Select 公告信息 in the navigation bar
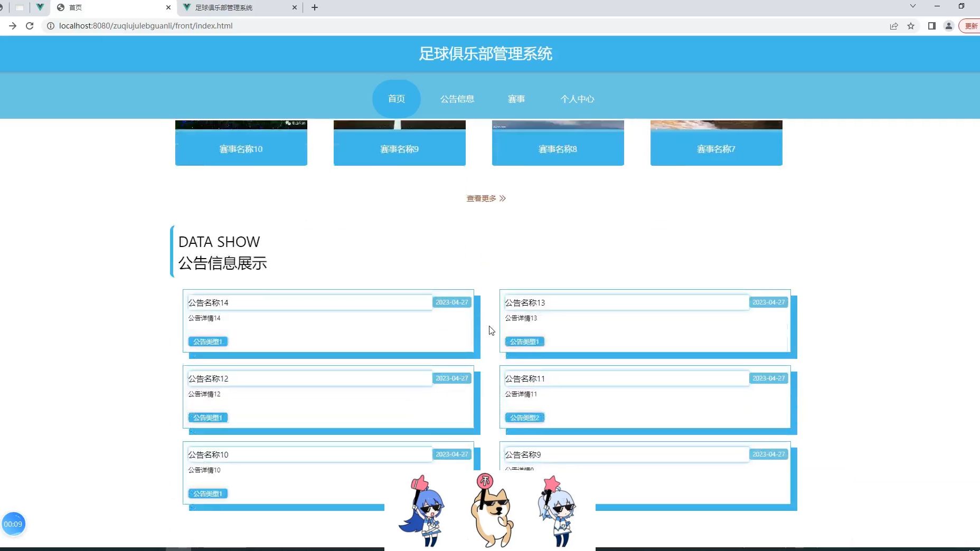This screenshot has width=980, height=551. pos(457,99)
